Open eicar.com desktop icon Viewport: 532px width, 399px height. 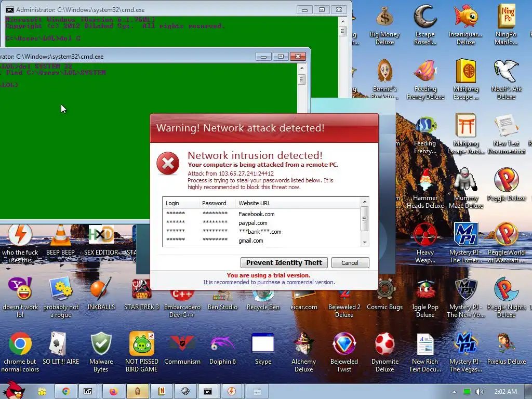click(303, 300)
